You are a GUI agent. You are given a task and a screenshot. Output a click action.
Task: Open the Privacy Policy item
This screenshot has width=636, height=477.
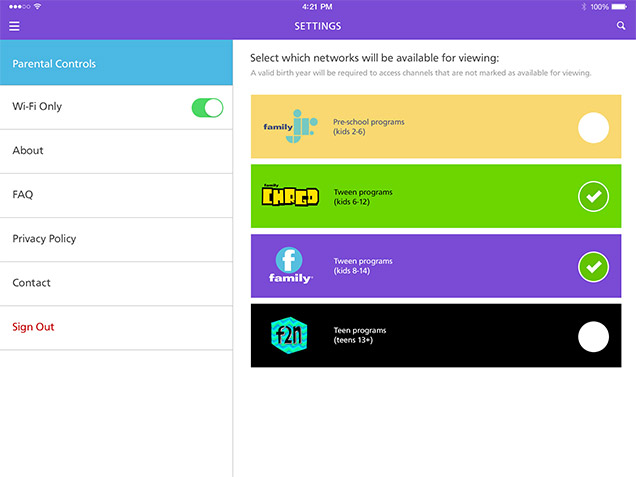point(116,240)
